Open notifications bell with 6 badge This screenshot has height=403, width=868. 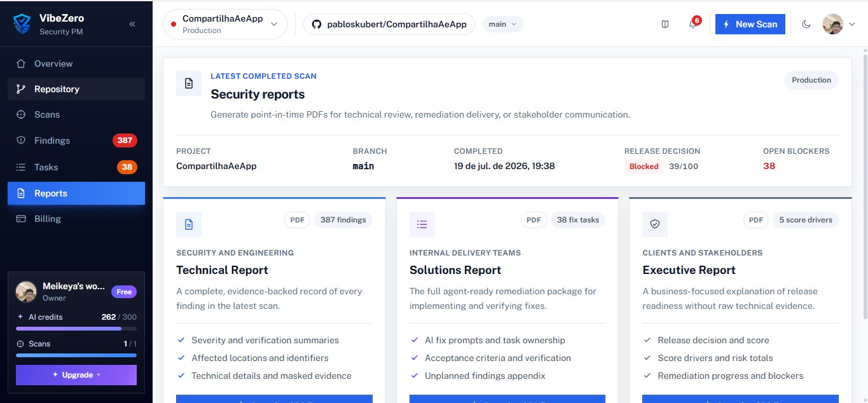693,24
